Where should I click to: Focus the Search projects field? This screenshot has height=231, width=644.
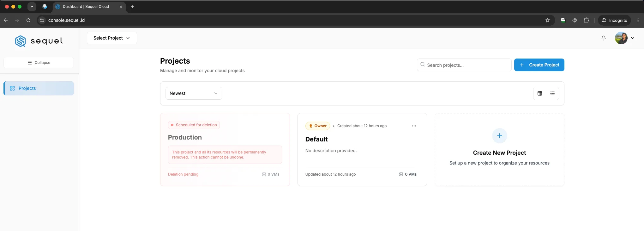(x=464, y=65)
